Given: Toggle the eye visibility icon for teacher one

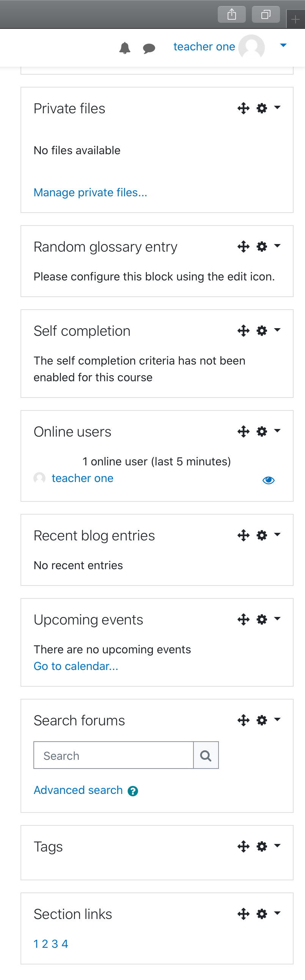Looking at the screenshot, I should point(269,480).
